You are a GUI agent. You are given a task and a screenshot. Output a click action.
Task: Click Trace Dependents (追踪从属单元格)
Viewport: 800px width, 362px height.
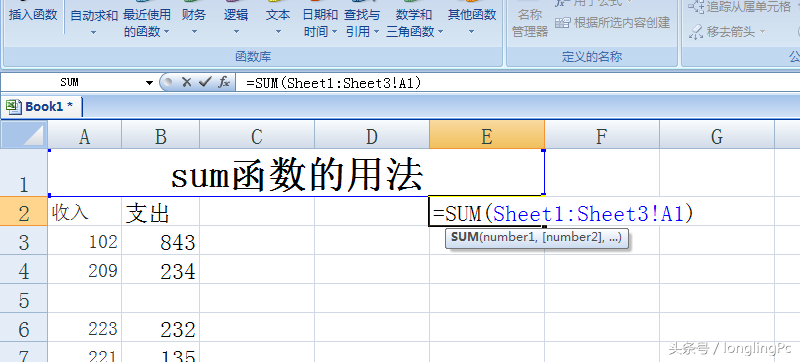[739, 6]
